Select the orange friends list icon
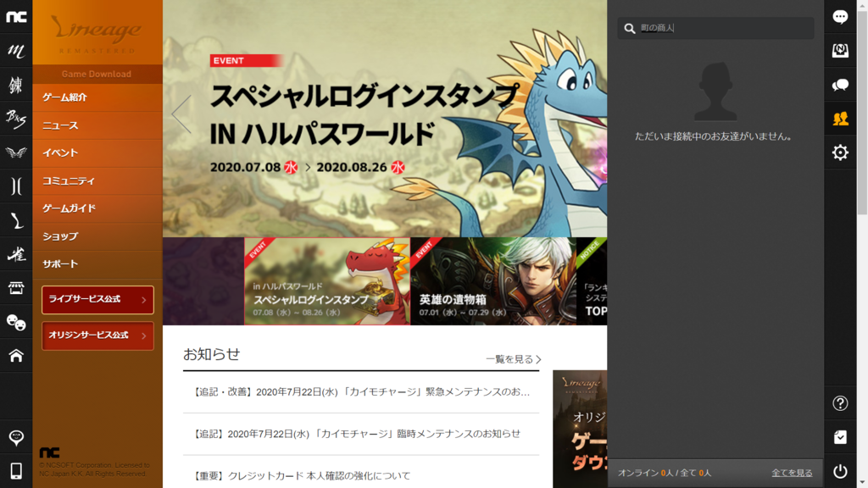The width and height of the screenshot is (868, 488). tap(840, 119)
